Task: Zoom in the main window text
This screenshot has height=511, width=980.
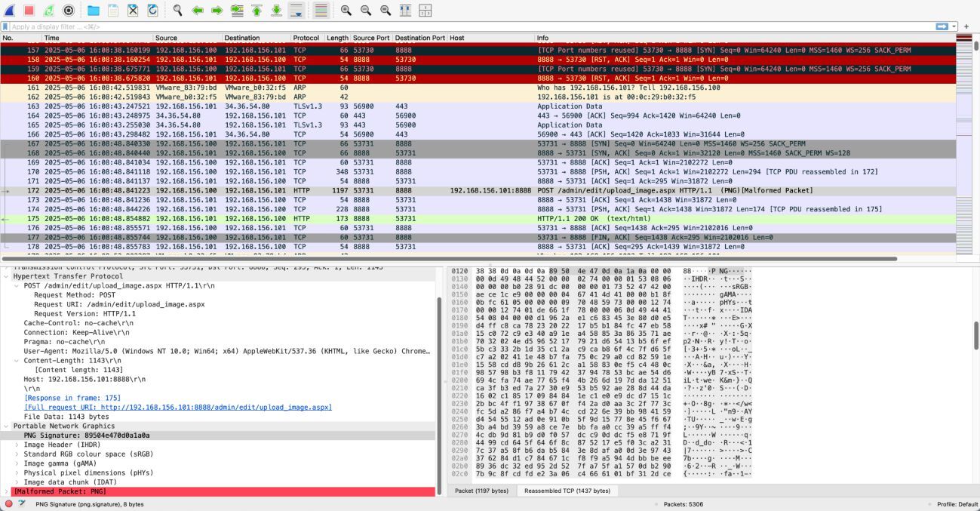Action: [346, 11]
